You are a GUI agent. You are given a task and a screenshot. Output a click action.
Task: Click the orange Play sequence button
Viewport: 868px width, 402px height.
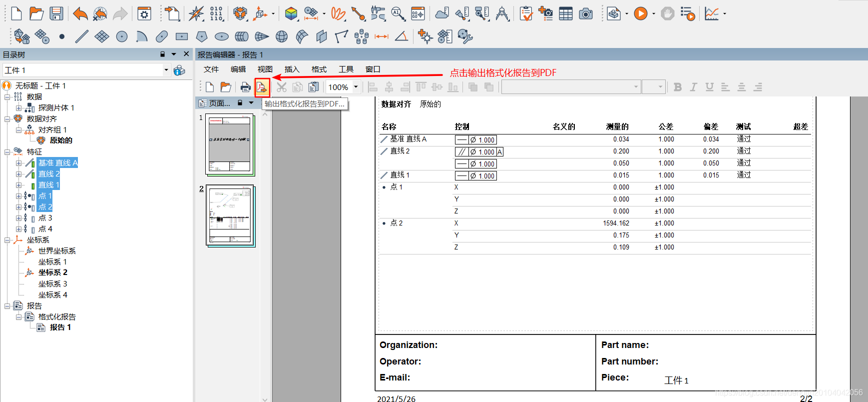point(641,13)
